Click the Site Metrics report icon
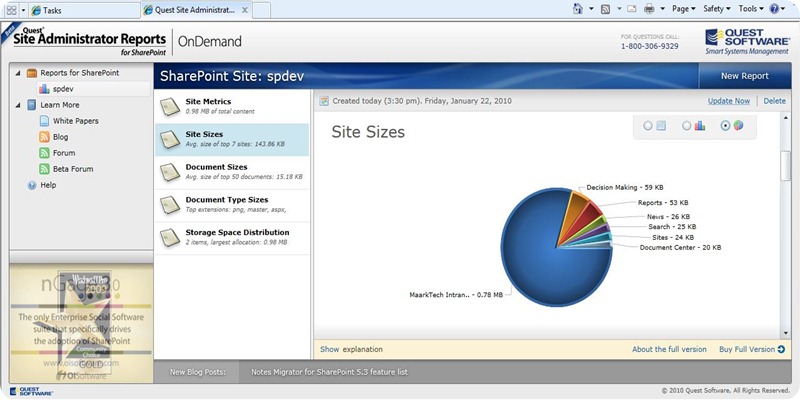800x400 pixels. tap(169, 106)
